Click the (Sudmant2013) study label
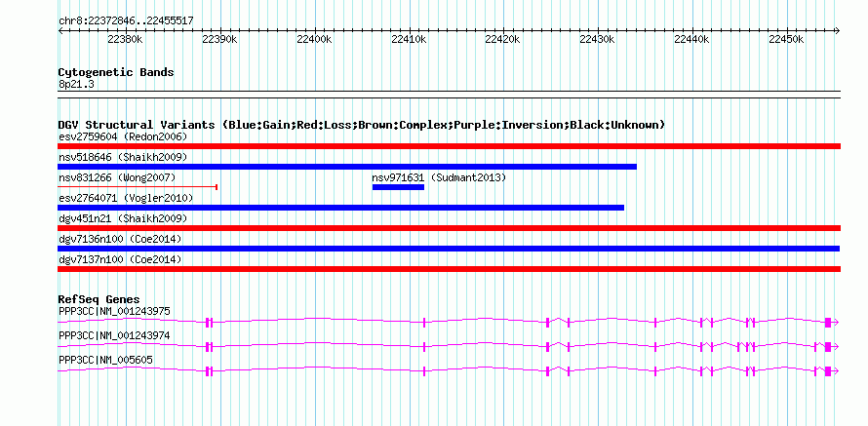Image resolution: width=868 pixels, height=426 pixels. pyautogui.click(x=468, y=177)
